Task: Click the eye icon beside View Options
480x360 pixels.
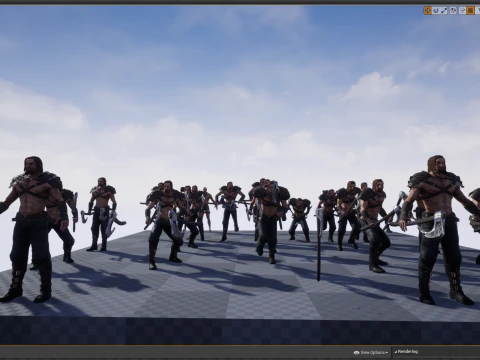Action: pyautogui.click(x=357, y=352)
